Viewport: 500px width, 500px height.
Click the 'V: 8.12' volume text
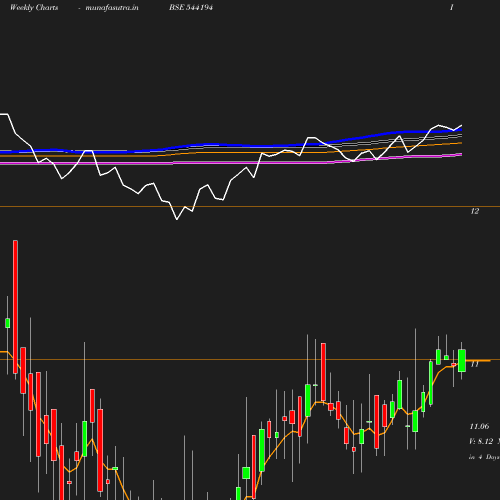click(481, 441)
